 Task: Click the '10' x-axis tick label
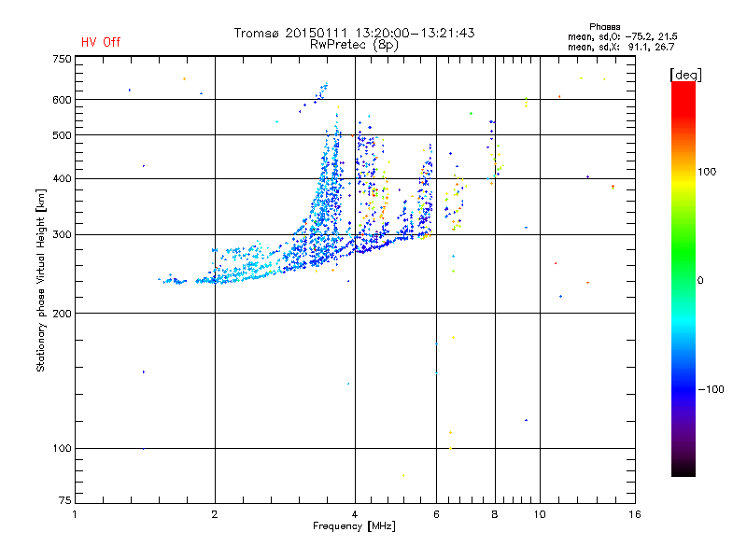coord(540,514)
